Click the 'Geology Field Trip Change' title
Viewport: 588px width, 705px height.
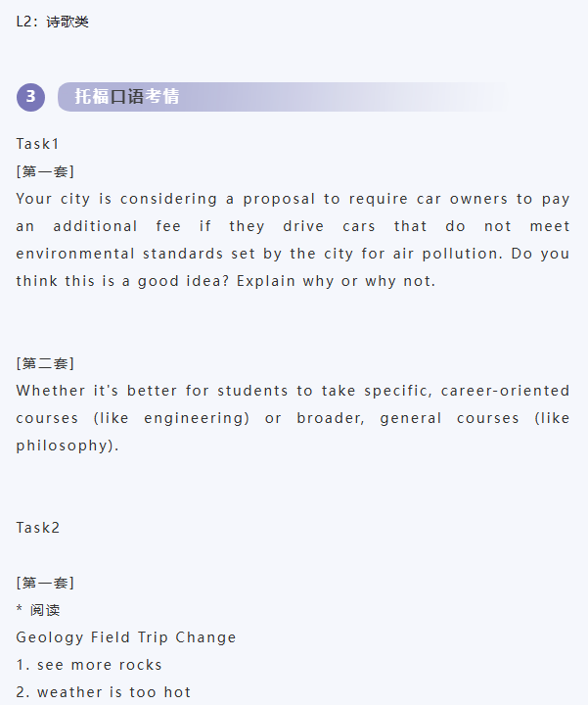(126, 637)
